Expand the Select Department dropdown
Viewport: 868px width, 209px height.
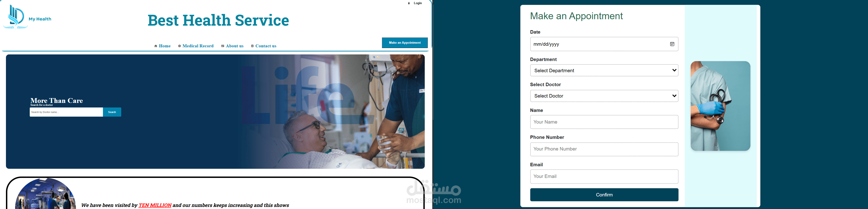coord(604,70)
